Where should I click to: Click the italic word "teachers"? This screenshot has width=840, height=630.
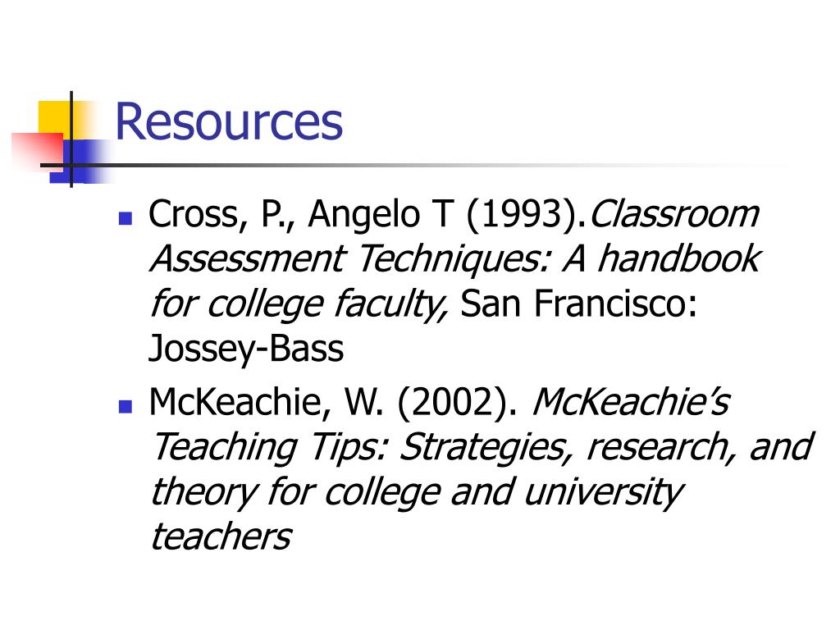tap(221, 536)
